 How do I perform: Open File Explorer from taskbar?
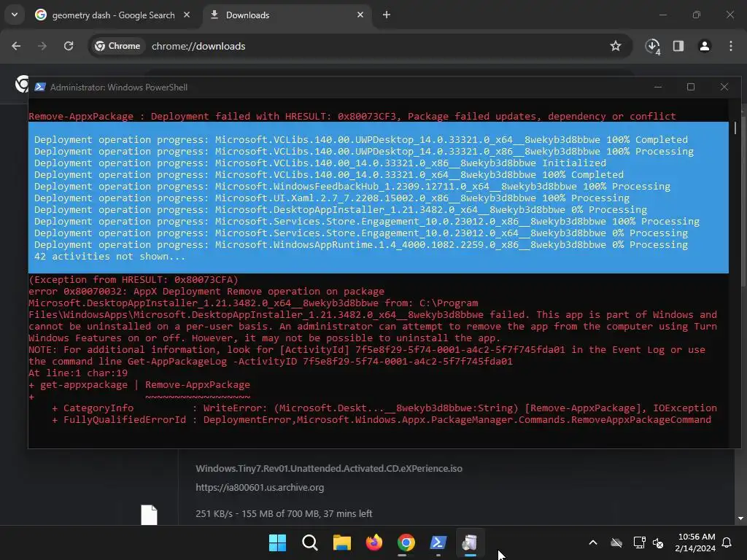[x=341, y=542]
